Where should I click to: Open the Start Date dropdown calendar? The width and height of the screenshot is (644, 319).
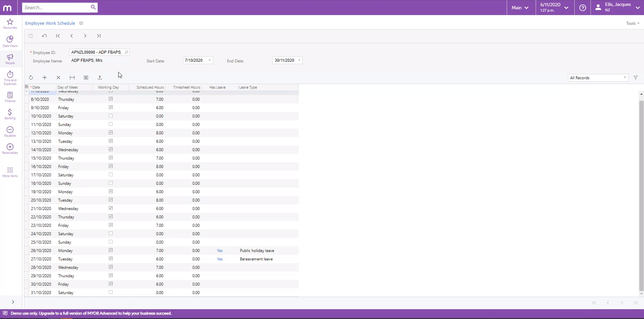coord(209,61)
